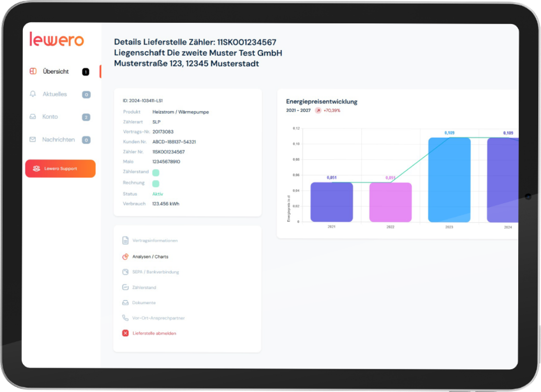Viewport: 541px width, 392px height.
Task: Click the pink 2022 bar in chart
Action: pos(390,202)
